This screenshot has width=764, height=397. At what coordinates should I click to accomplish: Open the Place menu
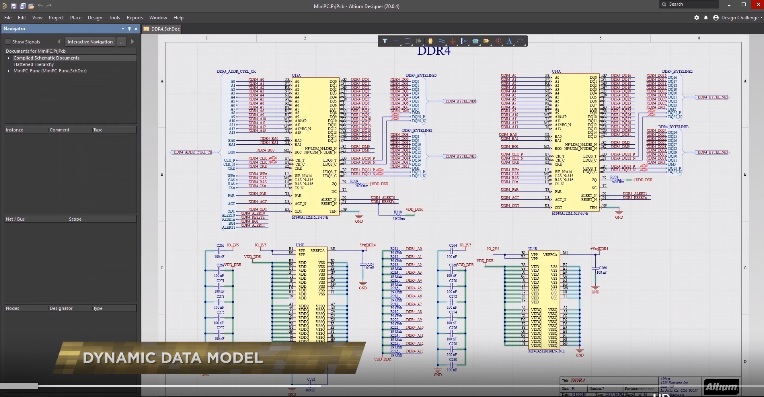click(x=76, y=18)
